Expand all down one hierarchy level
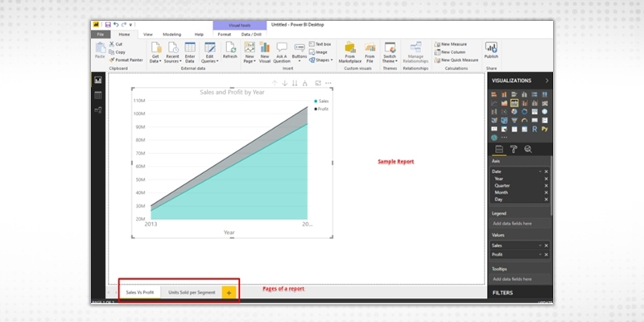The width and height of the screenshot is (644, 322). [305, 83]
